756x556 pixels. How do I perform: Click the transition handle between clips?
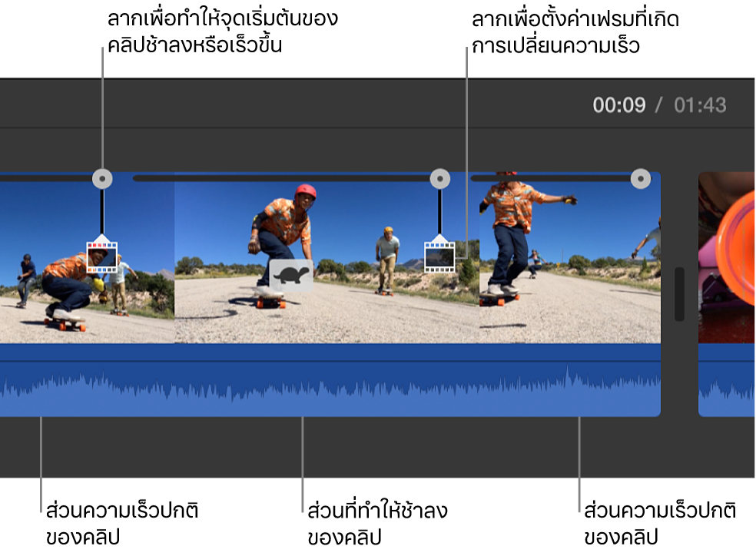click(x=679, y=294)
